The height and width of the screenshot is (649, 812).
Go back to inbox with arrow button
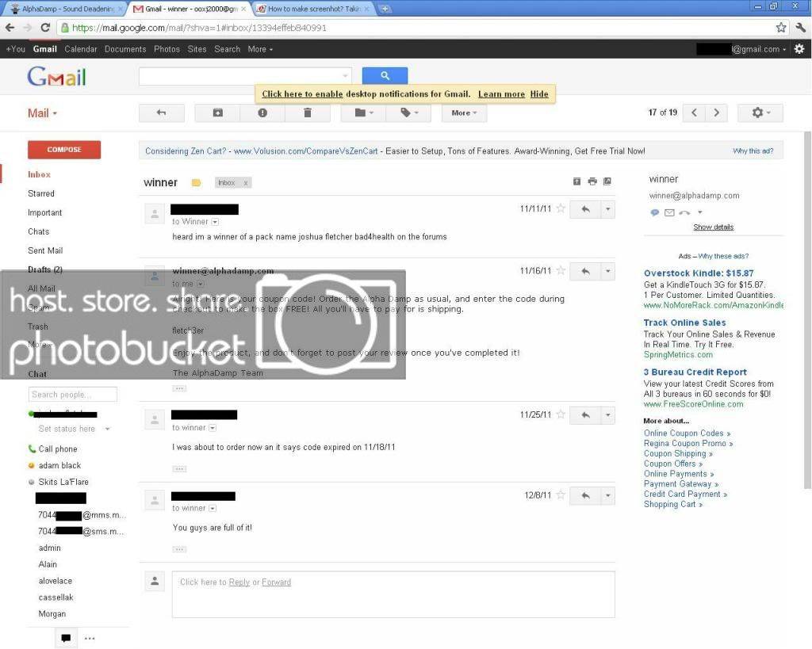pos(162,113)
